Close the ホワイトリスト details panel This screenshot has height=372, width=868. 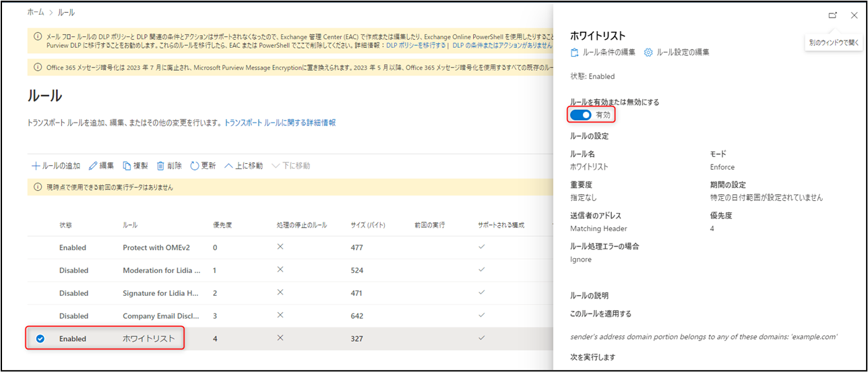pos(854,15)
